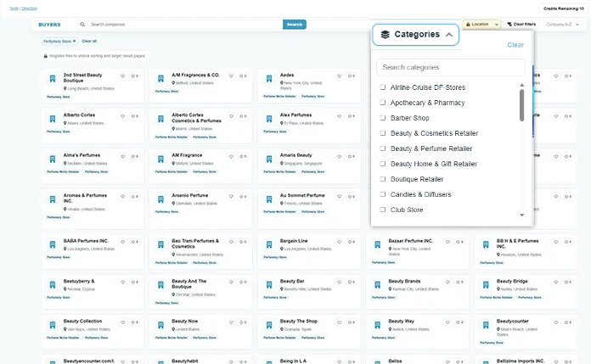This screenshot has height=364, width=591.
Task: Click star icon on Beauty Brands card
Action: click(460, 282)
